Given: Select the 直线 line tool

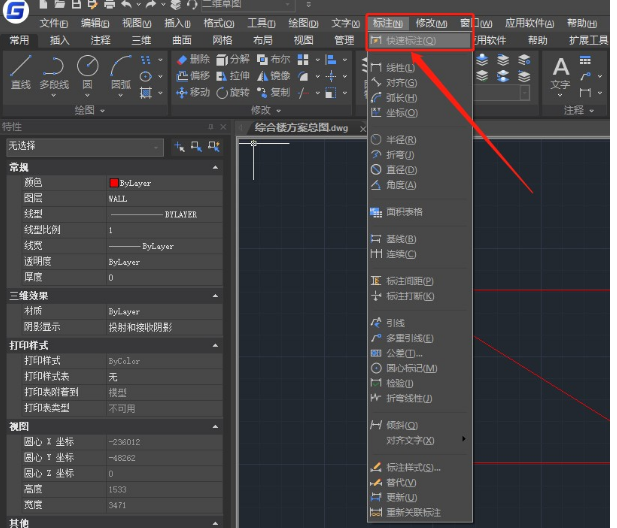Looking at the screenshot, I should tap(21, 73).
